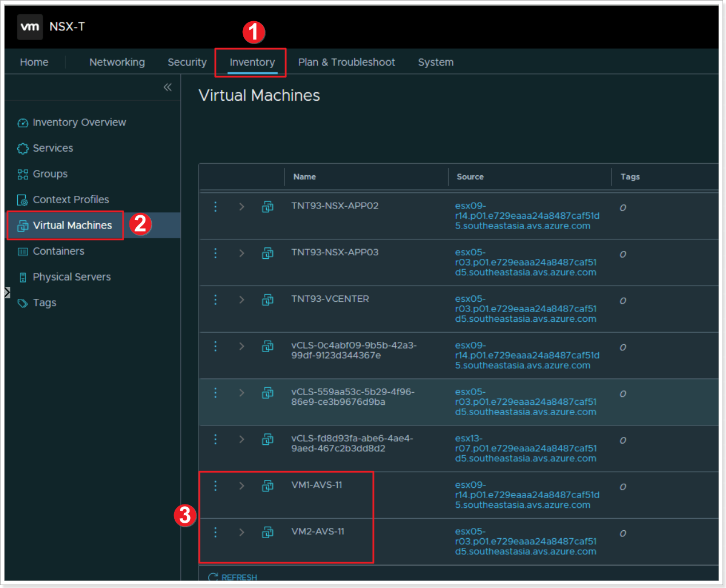The width and height of the screenshot is (726, 588).
Task: Refresh the virtual machines list
Action: (232, 577)
